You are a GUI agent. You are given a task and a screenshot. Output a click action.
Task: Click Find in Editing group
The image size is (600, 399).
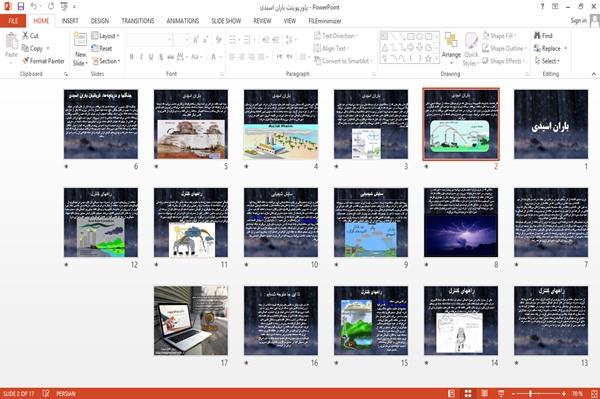point(543,36)
